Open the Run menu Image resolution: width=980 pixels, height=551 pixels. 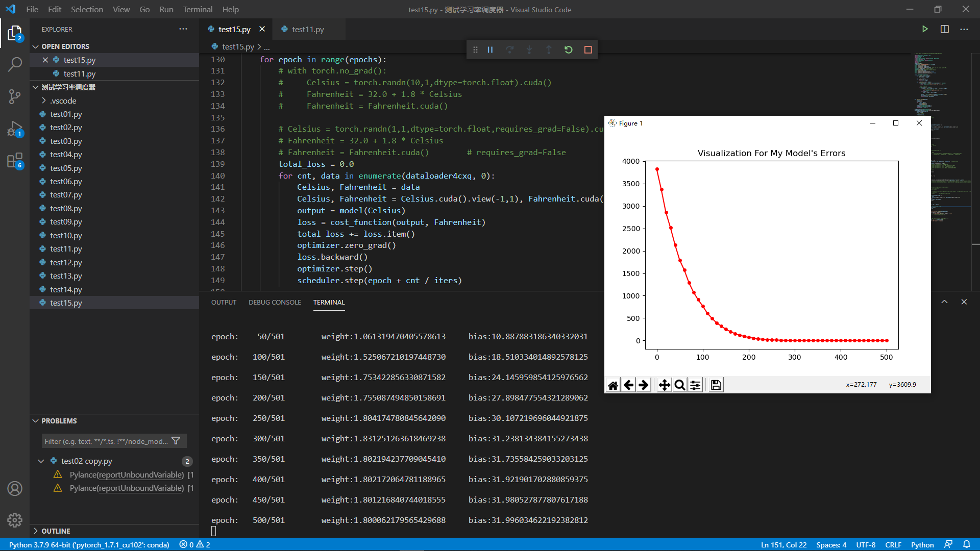[x=166, y=9]
